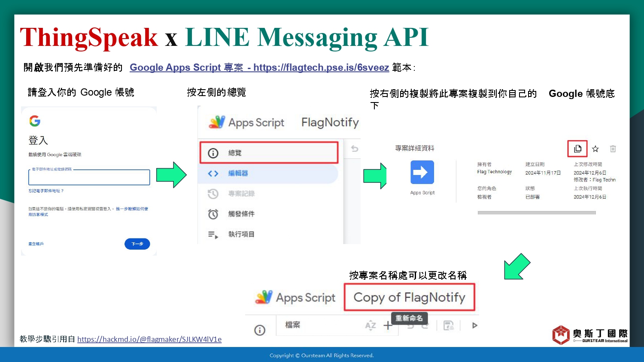Image resolution: width=644 pixels, height=362 pixels.
Task: Open the hackmd.io tutorial source link
Action: [x=149, y=339]
